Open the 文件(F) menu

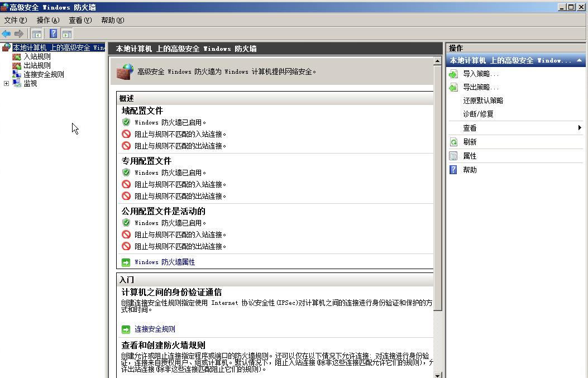pyautogui.click(x=16, y=20)
